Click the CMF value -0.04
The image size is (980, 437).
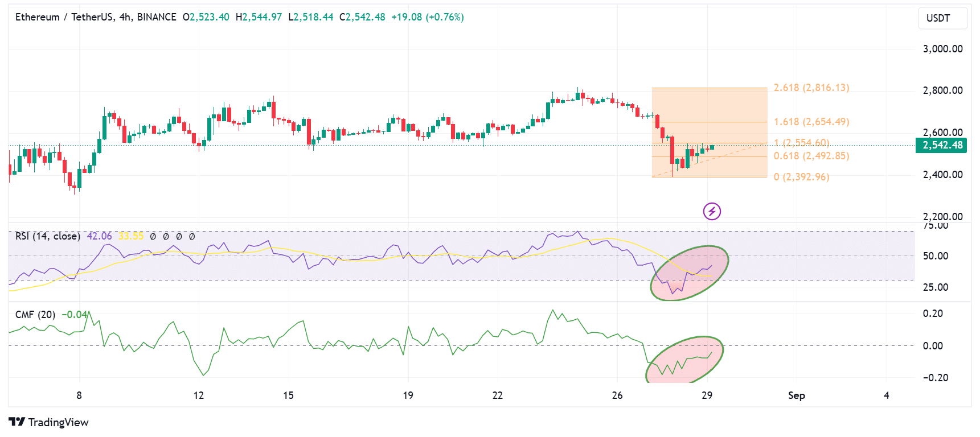(74, 315)
